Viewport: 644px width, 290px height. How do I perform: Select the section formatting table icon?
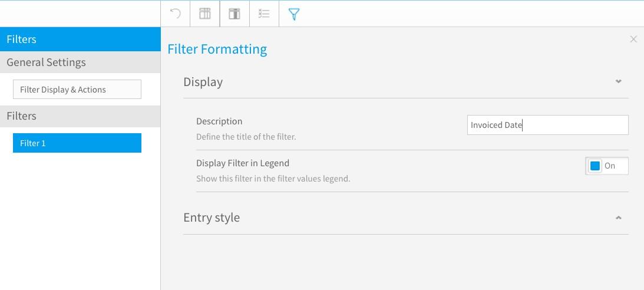coord(235,14)
